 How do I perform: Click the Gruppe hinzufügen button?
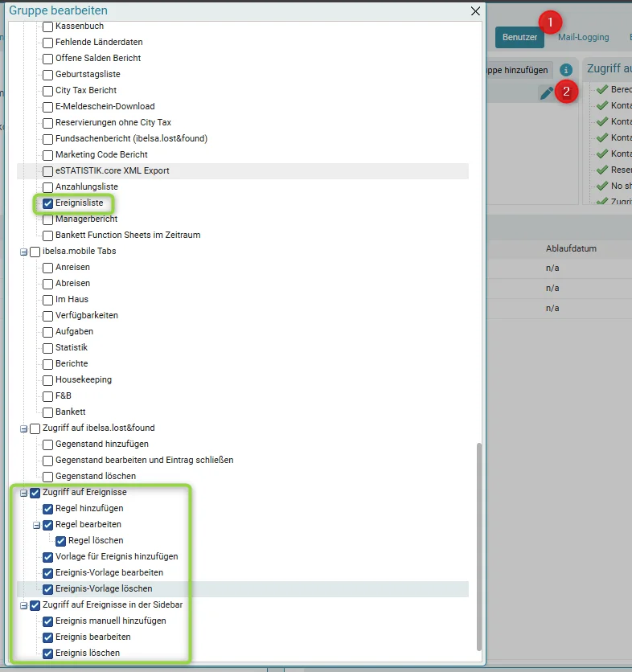click(519, 70)
